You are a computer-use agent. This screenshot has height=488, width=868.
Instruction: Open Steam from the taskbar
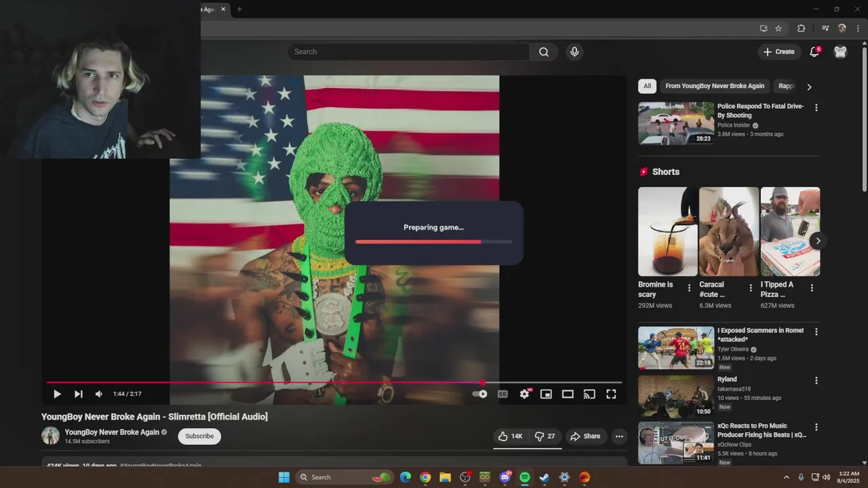coord(545,477)
